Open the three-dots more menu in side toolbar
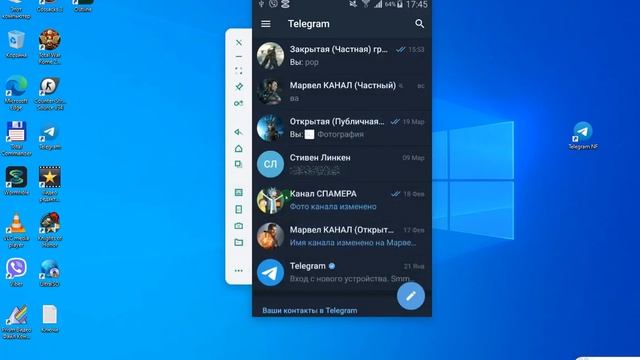Screen dimensions: 640x360 pos(239,271)
